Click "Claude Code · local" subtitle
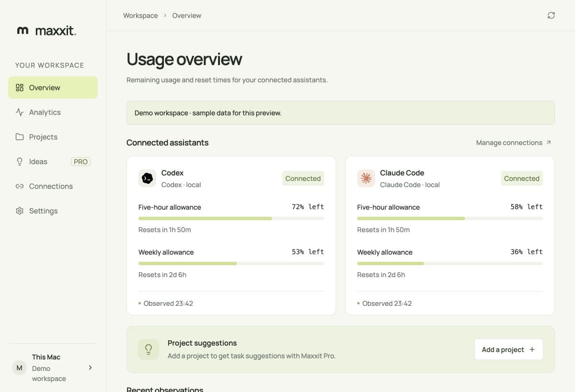The image size is (575, 392). tap(410, 185)
